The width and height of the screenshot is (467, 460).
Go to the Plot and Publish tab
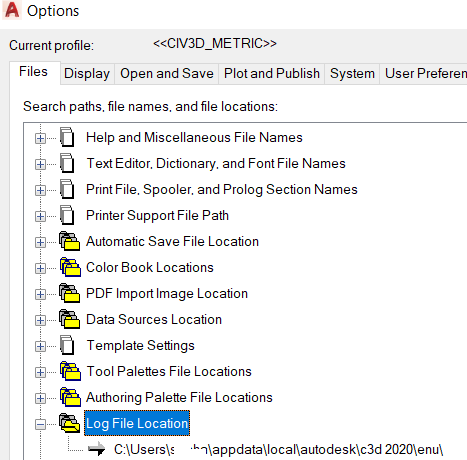pyautogui.click(x=272, y=74)
